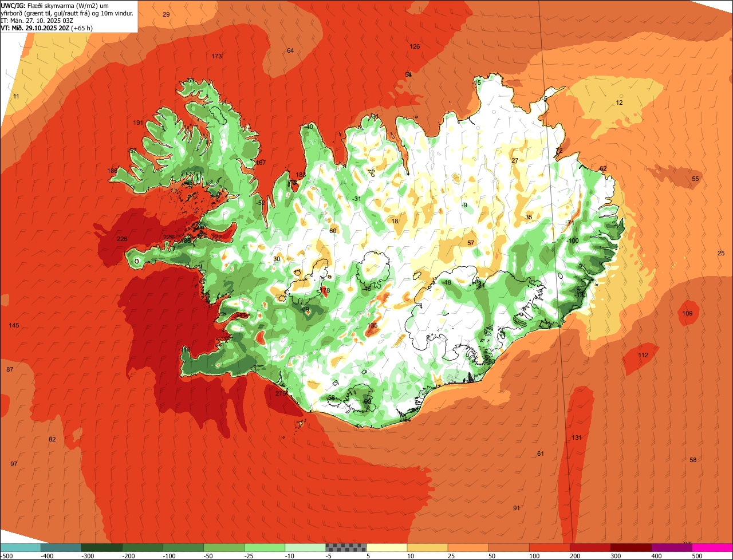Image resolution: width=733 pixels, height=560 pixels.
Task: Click the map value 27 in the northeast
Action: tap(515, 160)
